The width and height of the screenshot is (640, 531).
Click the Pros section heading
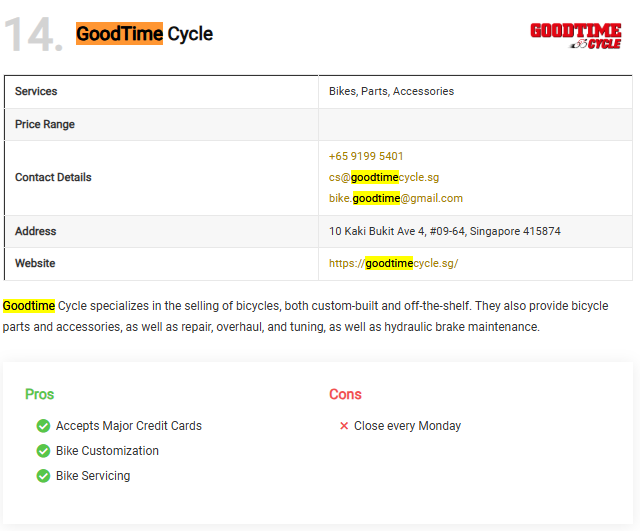(40, 394)
